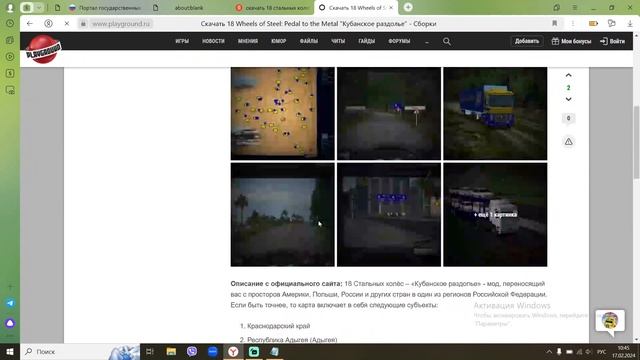Image resolution: width=640 pixels, height=360 pixels.
Task: Open the translate/feedback icon beside downloads
Action: click(611, 24)
